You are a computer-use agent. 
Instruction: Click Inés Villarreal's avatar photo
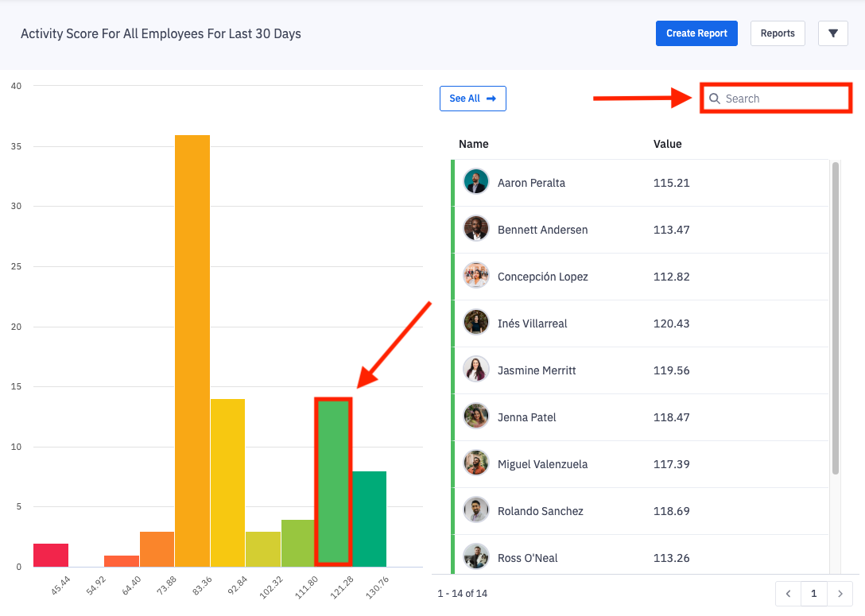(476, 323)
